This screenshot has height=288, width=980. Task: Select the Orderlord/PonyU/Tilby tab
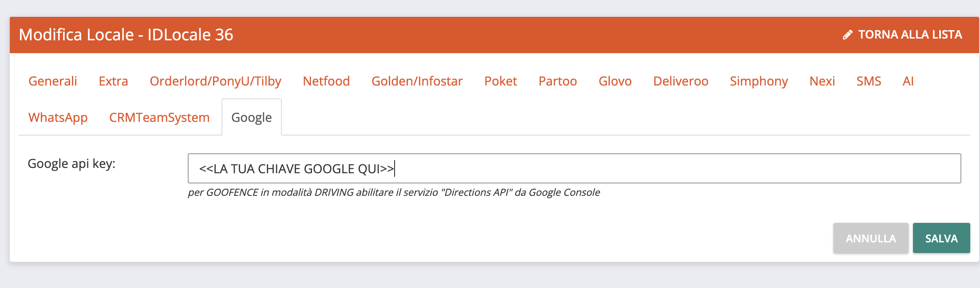tap(215, 81)
